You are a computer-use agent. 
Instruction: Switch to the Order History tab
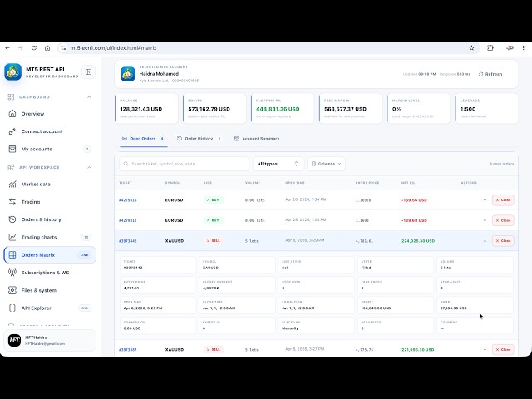(x=199, y=139)
